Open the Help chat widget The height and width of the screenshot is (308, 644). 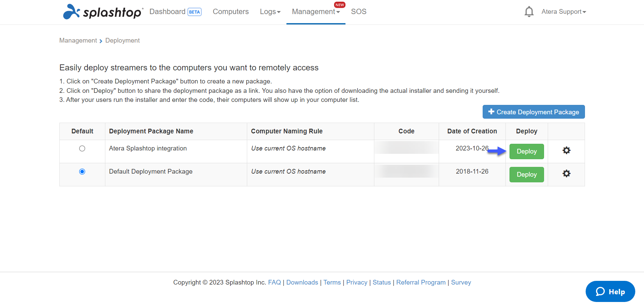(x=610, y=292)
